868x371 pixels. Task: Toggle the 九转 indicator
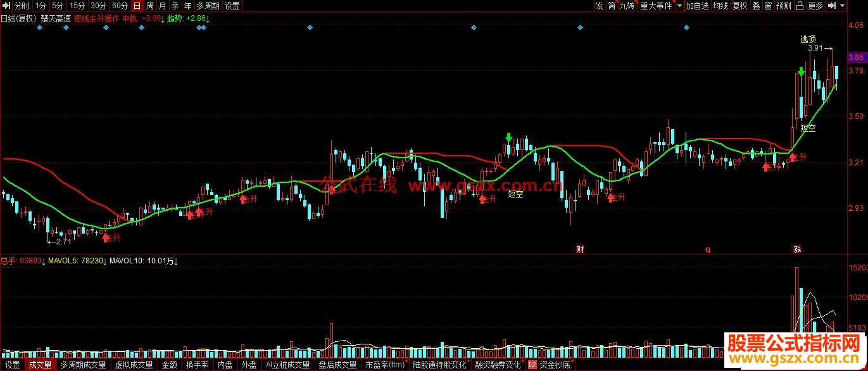click(627, 6)
